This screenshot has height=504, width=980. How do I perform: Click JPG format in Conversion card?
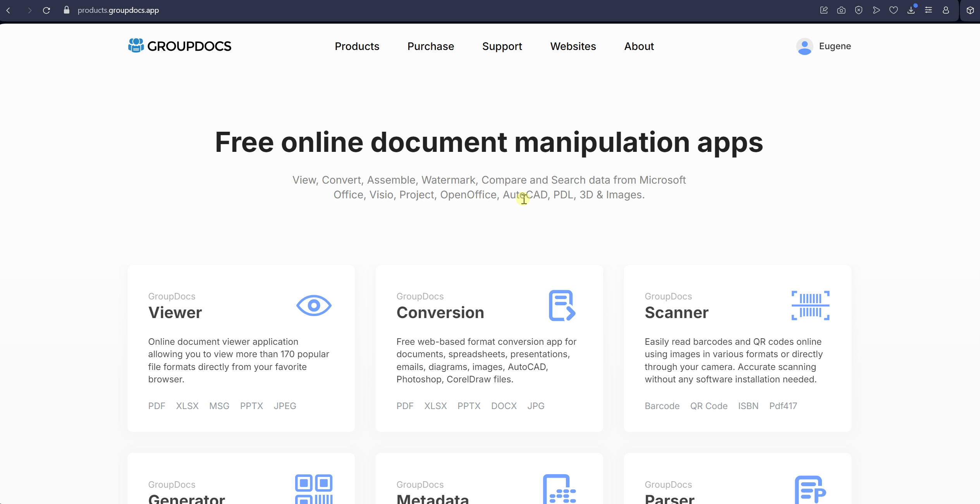536,406
